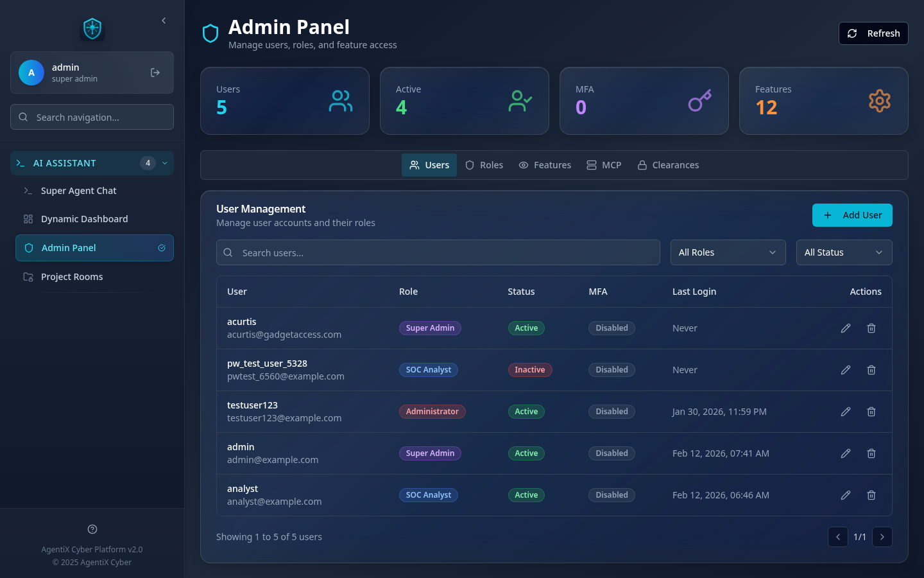This screenshot has width=924, height=578.
Task: Click the Features gear icon on stats card
Action: (879, 101)
